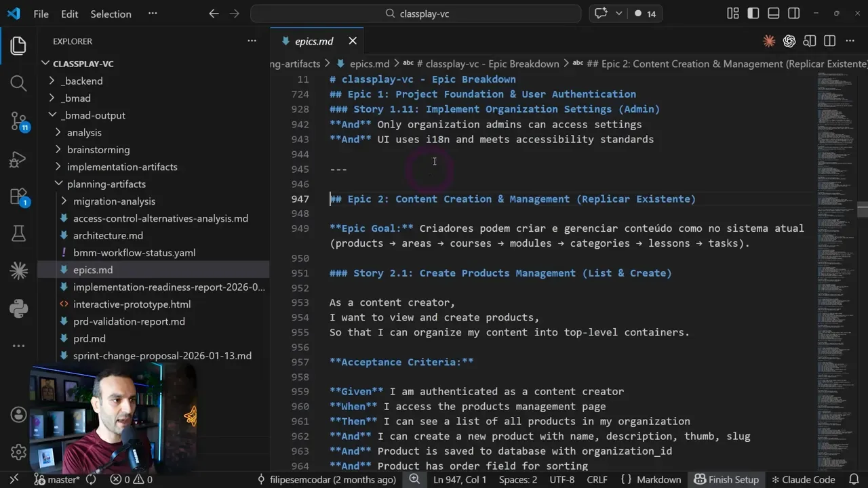The width and height of the screenshot is (868, 488).
Task: Toggle the primary sidebar visibility
Action: click(753, 13)
